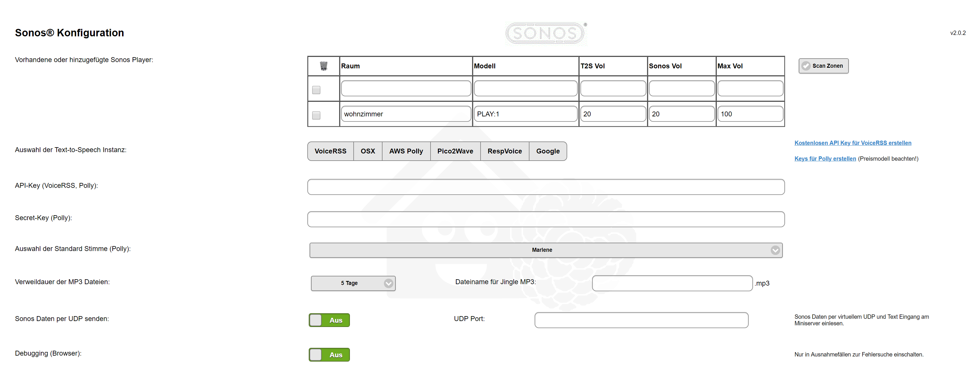
Task: Click arrow icon on 5 Tage dropdown
Action: (x=388, y=283)
